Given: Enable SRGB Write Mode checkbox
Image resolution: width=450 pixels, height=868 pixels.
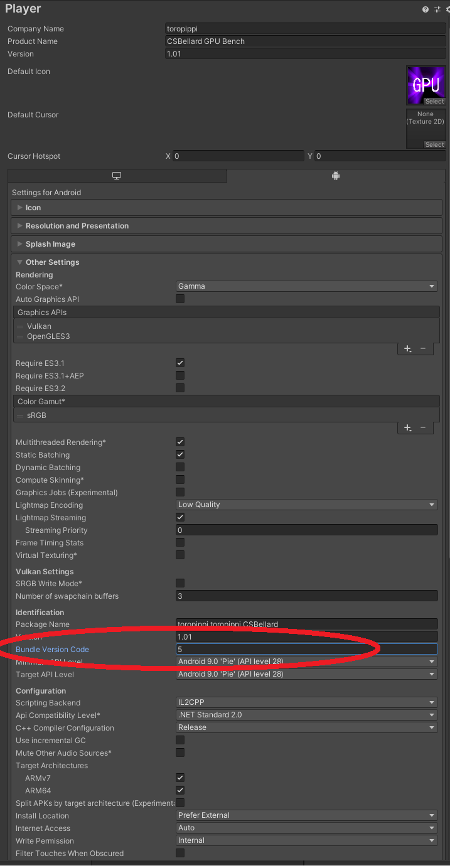Looking at the screenshot, I should pyautogui.click(x=180, y=583).
